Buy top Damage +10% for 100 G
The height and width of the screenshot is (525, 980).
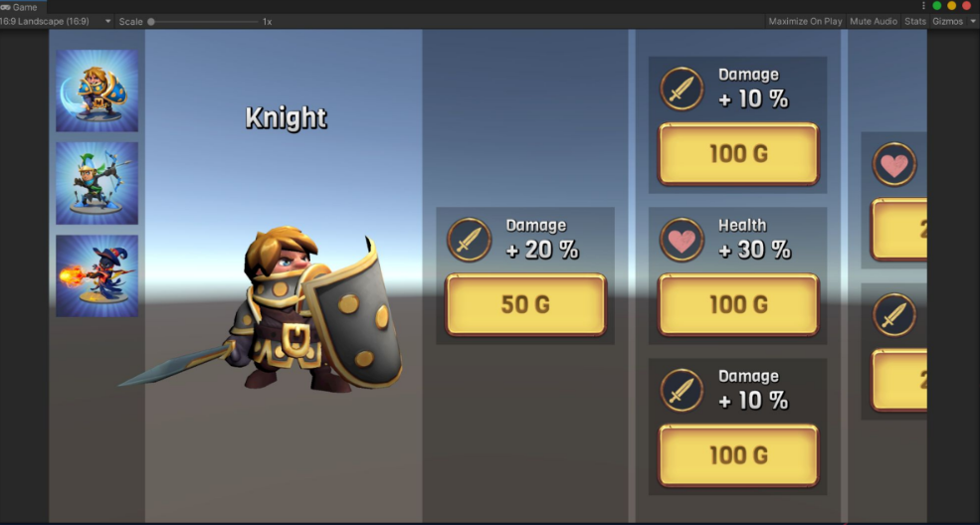click(x=738, y=153)
